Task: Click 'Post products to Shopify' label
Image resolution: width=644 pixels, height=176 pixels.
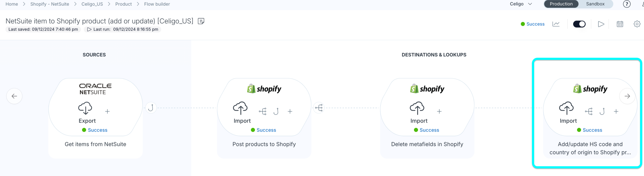Action: [x=264, y=144]
